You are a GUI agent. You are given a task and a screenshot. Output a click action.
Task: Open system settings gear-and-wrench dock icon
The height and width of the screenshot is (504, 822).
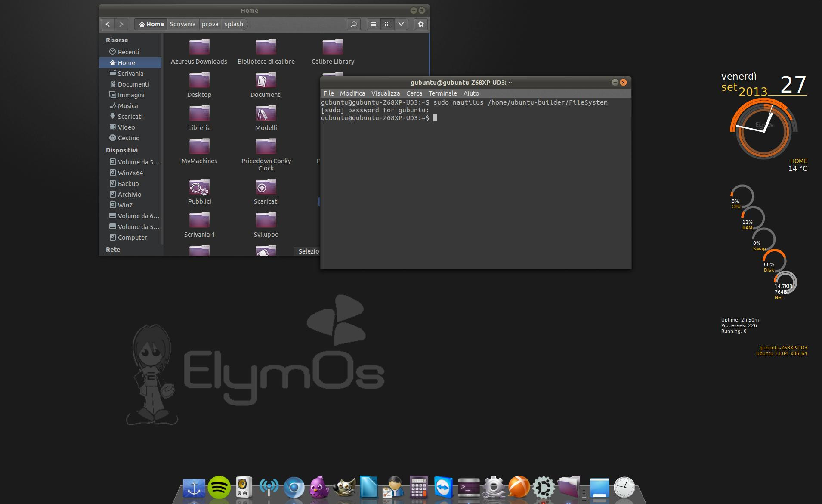click(494, 487)
